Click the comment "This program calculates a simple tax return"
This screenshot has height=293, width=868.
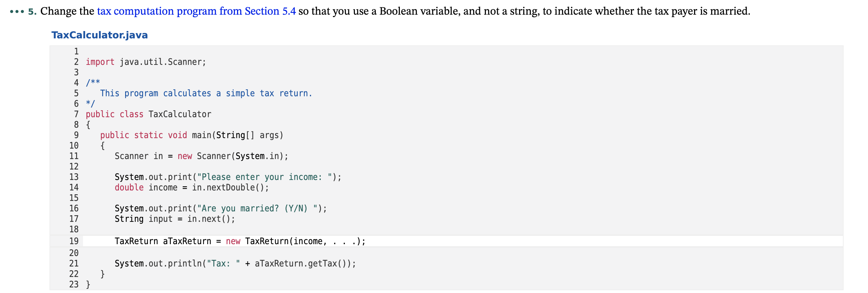click(206, 93)
